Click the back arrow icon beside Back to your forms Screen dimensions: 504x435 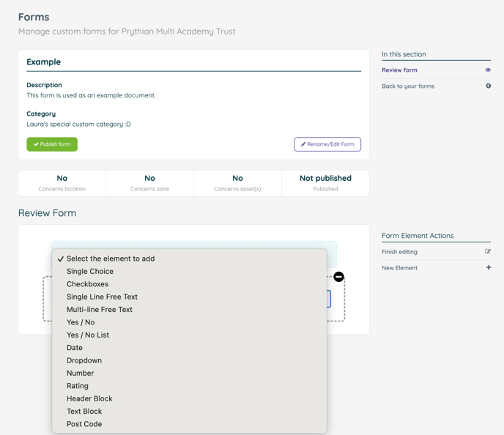pos(488,86)
